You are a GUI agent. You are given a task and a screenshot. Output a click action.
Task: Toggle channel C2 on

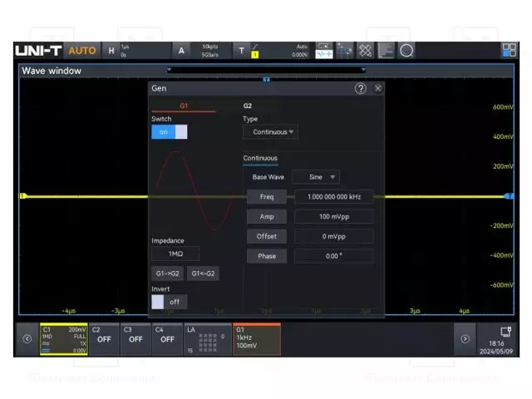(104, 339)
